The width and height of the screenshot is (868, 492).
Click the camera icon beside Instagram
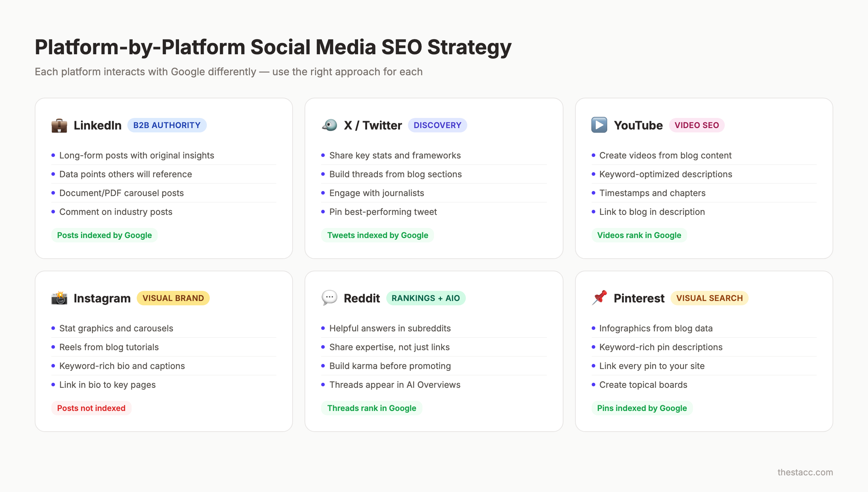[59, 298]
